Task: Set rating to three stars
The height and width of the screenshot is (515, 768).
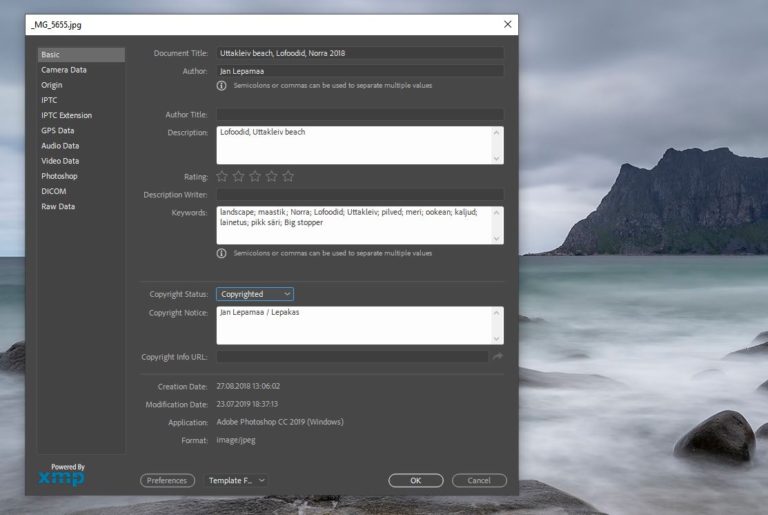Action: pos(255,176)
